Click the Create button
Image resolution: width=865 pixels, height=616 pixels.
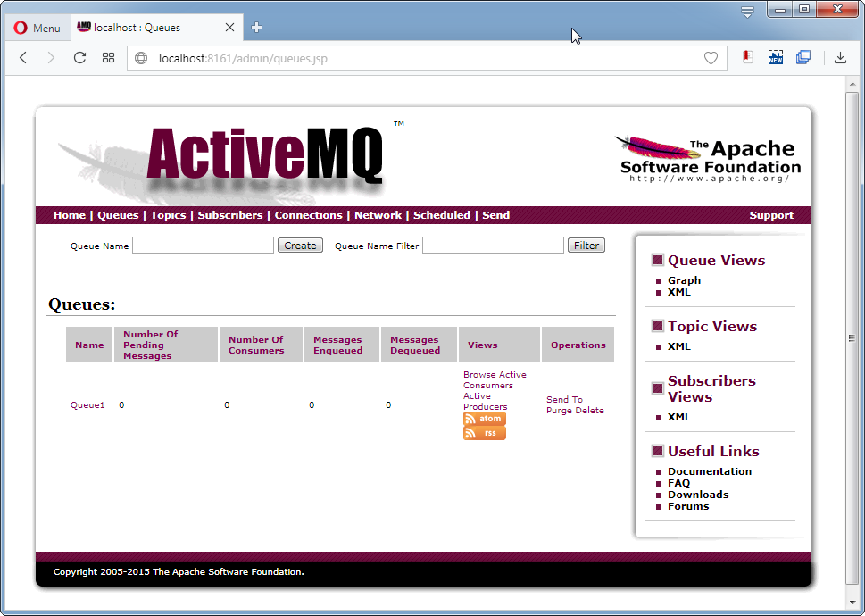pos(300,246)
